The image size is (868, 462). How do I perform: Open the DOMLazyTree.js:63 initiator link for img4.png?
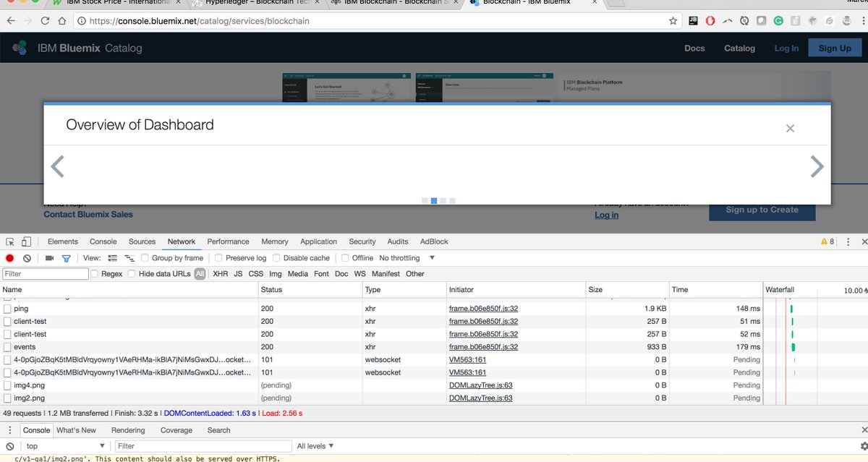480,385
